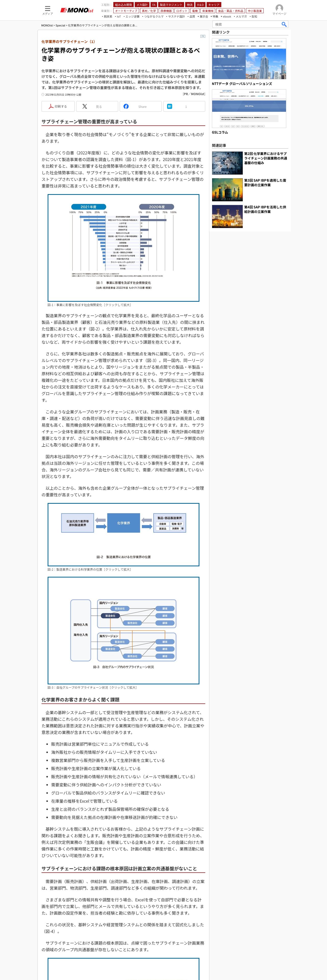The height and width of the screenshot is (980, 327).
Task: Open 第3回 SAP IBPを適用した需要計画 article link
Action: point(266,183)
